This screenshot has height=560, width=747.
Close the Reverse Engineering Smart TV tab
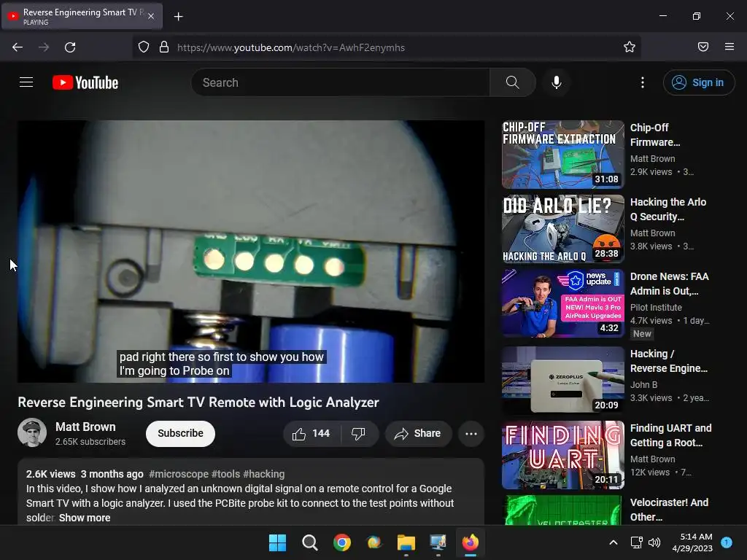(x=150, y=16)
